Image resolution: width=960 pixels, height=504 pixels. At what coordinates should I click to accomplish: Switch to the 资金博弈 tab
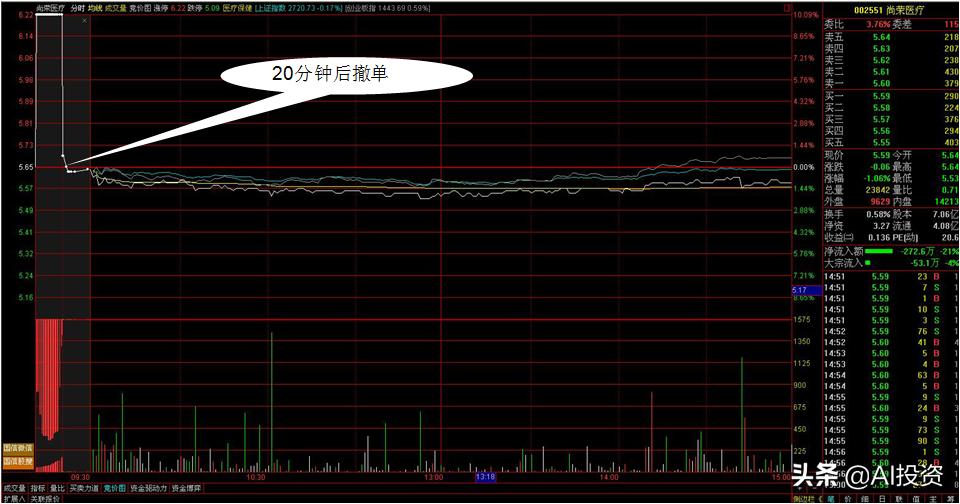[186, 489]
